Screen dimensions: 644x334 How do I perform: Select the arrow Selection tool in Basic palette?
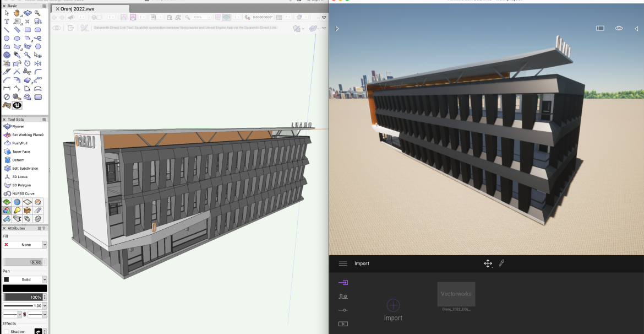(7, 13)
